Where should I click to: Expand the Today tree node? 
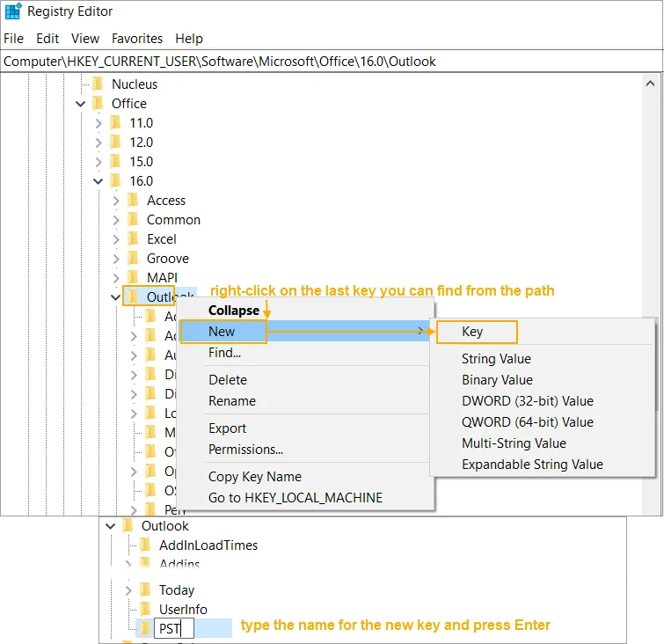tap(128, 590)
